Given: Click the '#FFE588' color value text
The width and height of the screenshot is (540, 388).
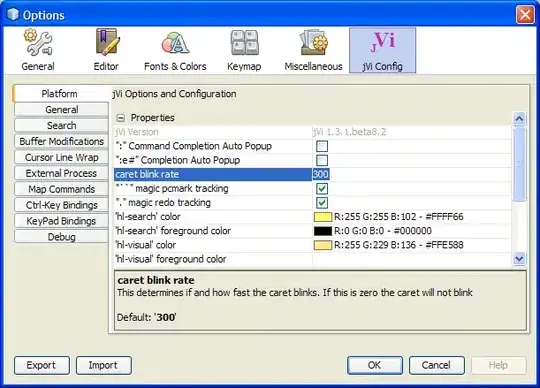Looking at the screenshot, I should (x=445, y=245).
